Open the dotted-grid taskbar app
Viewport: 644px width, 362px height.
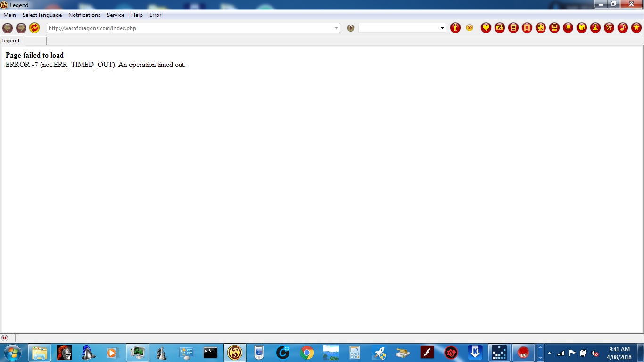coord(499,353)
